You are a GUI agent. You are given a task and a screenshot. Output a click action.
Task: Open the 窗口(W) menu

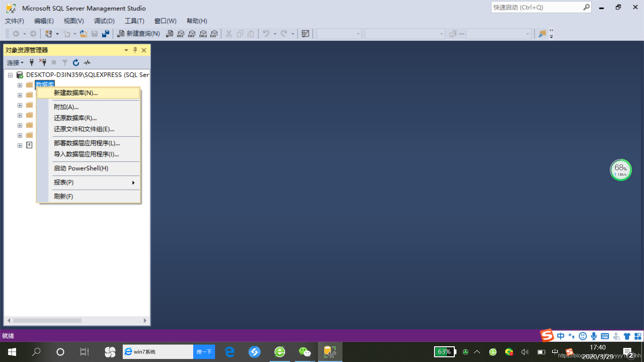[165, 21]
